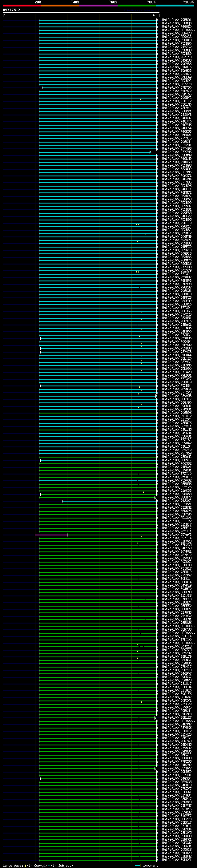
Task: Select the UniRef100_A3IQ17 label
Action: click(x=176, y=568)
